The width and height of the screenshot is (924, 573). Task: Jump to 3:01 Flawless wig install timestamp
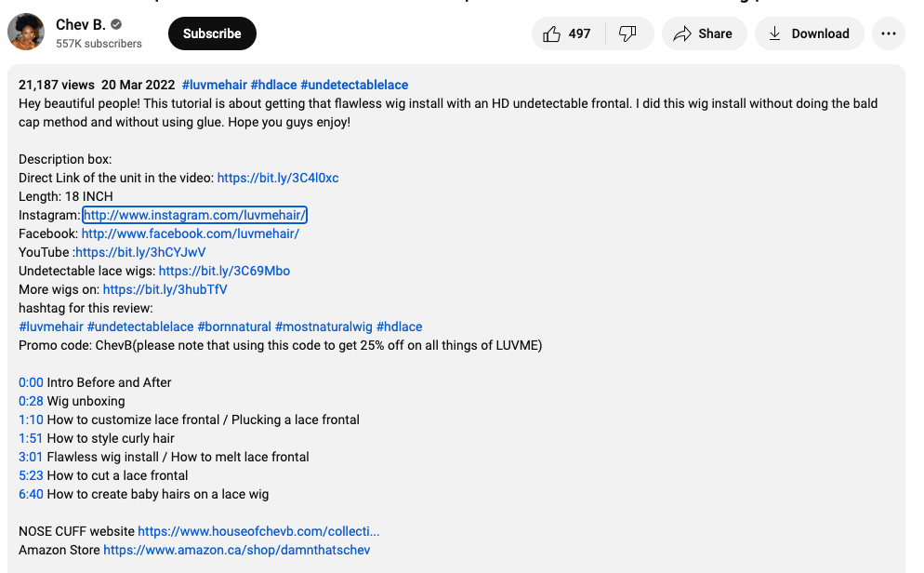[31, 457]
